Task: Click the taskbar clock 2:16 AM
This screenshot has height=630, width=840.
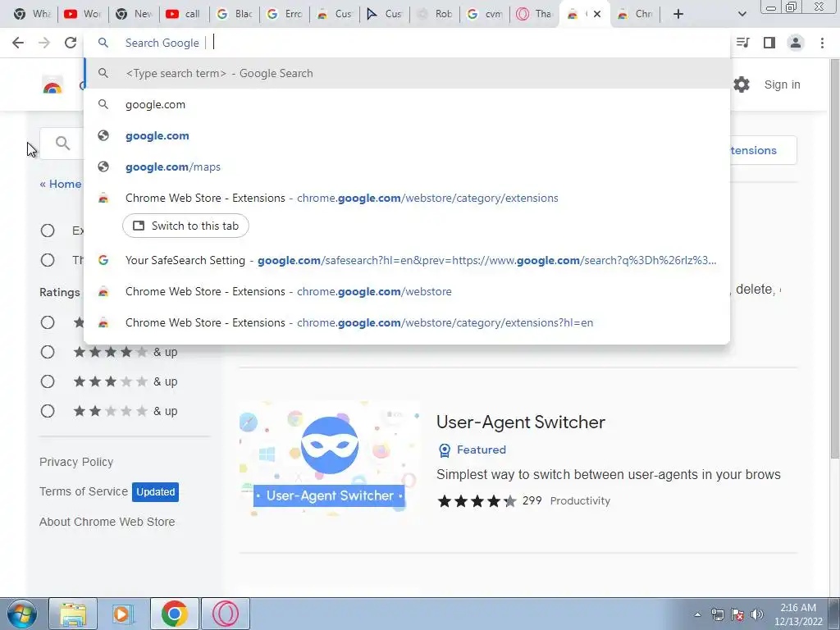Action: [x=797, y=608]
